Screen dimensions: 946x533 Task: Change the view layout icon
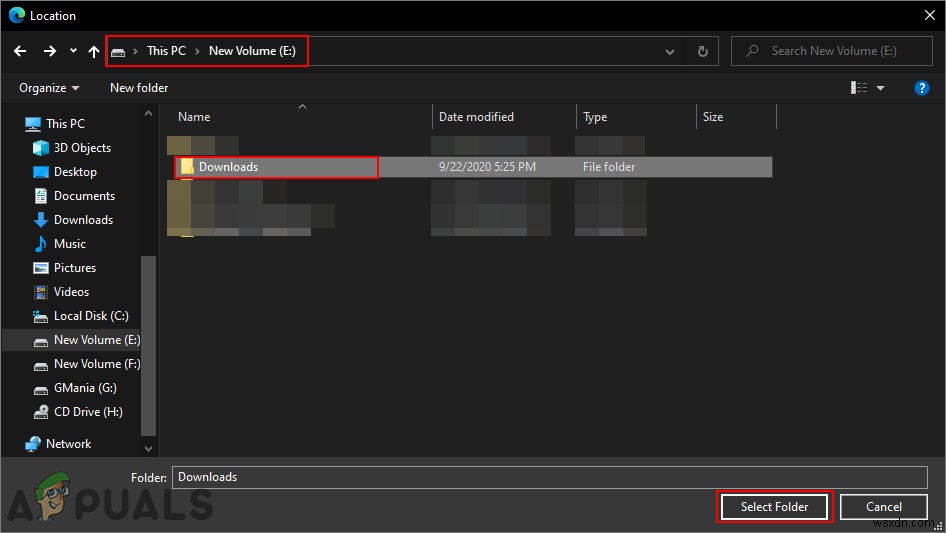click(859, 88)
